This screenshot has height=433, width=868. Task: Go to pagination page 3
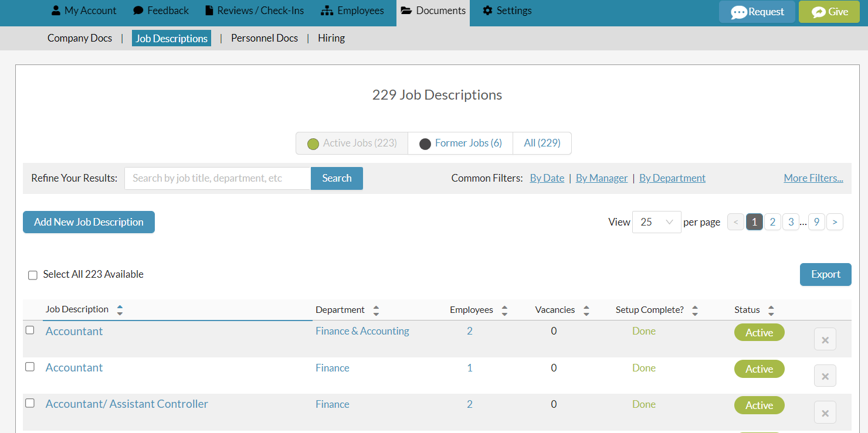(x=791, y=222)
